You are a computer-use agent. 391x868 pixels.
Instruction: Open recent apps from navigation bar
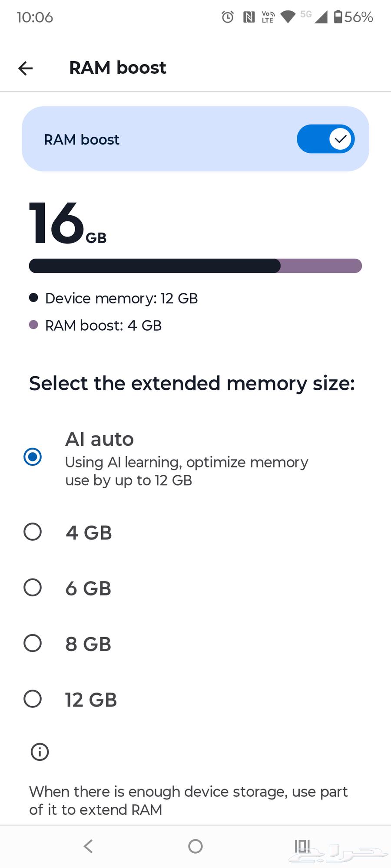(x=302, y=846)
